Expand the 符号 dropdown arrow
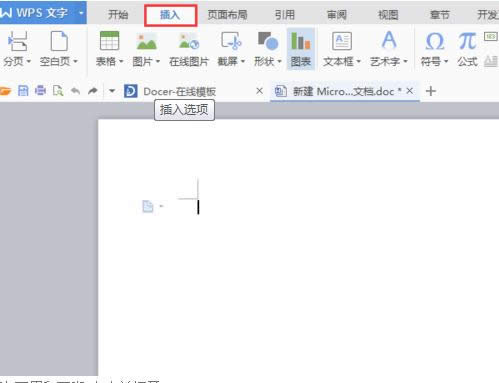Viewport: 499px width, 383px height. click(x=446, y=61)
